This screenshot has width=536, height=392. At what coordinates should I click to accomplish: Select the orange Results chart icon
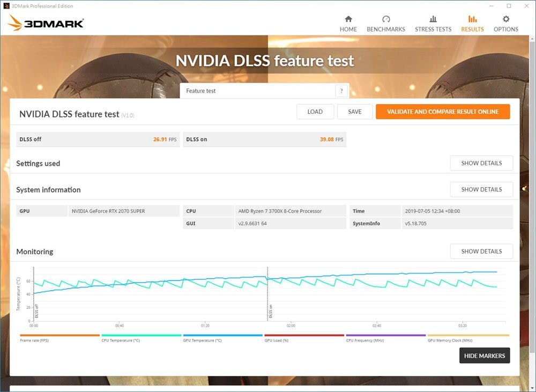pyautogui.click(x=472, y=19)
